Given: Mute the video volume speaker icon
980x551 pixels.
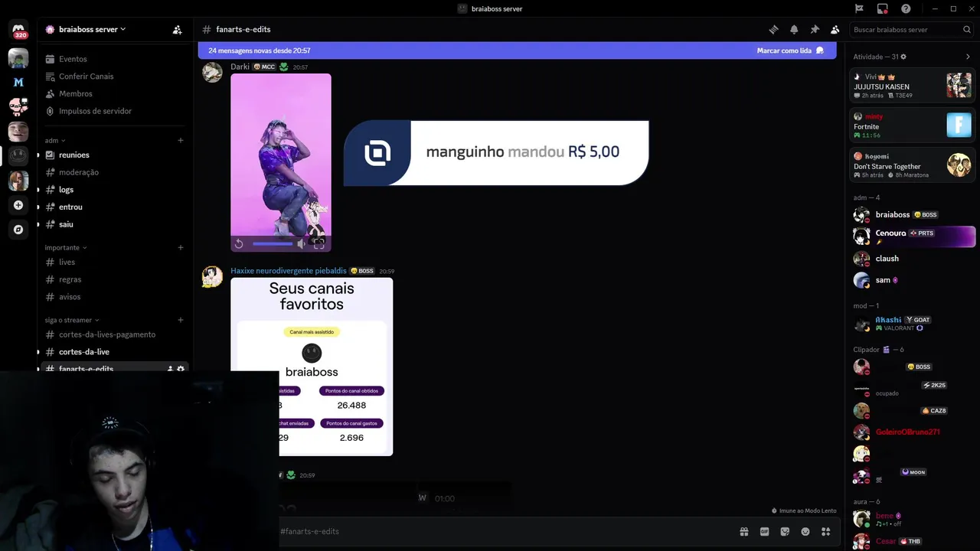Looking at the screenshot, I should 301,243.
